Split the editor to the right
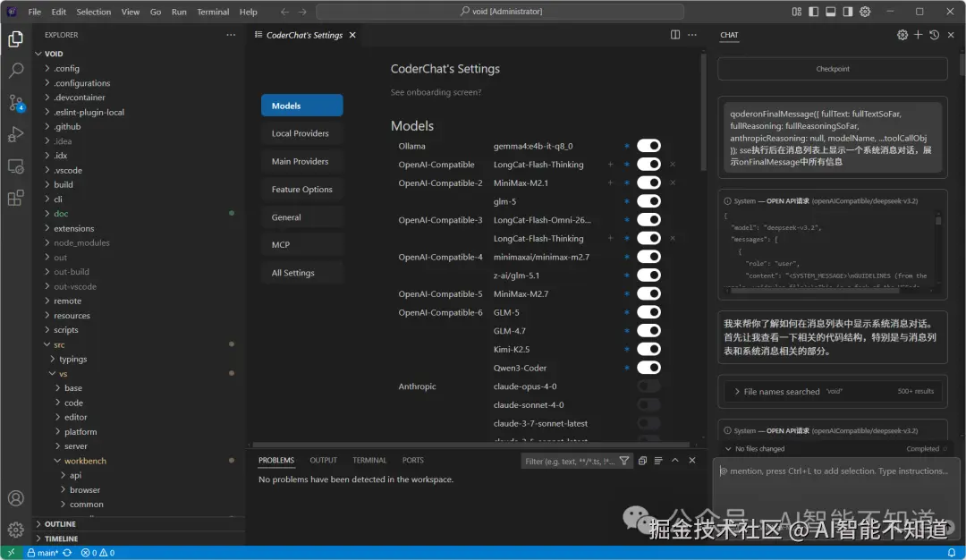Screen dimensions: 966x560 tap(675, 35)
